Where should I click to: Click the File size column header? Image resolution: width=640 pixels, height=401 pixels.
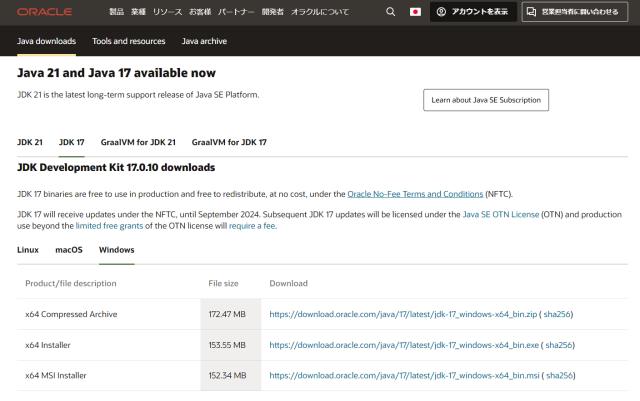pyautogui.click(x=223, y=283)
